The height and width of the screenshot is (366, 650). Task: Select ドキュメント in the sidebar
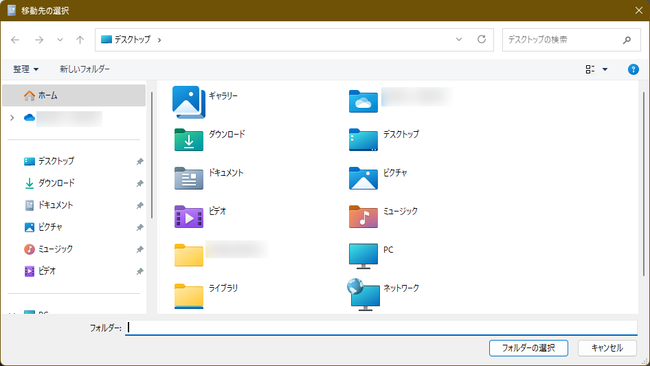click(x=48, y=205)
